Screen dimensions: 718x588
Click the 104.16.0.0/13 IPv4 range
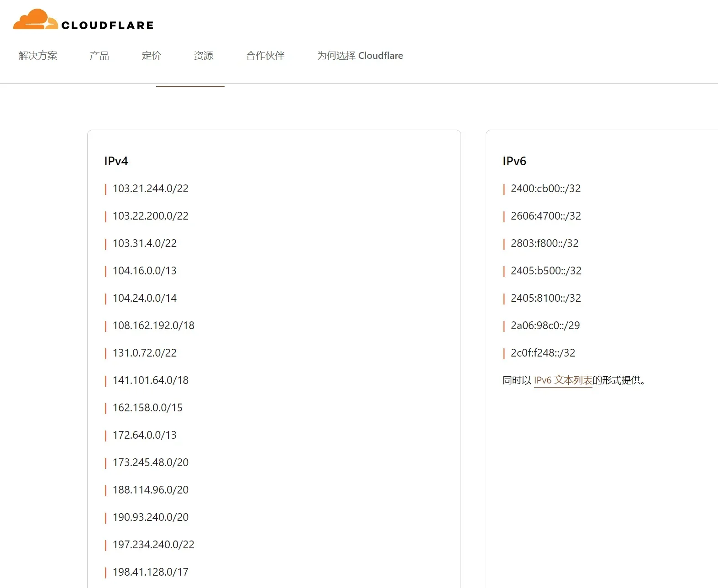144,271
